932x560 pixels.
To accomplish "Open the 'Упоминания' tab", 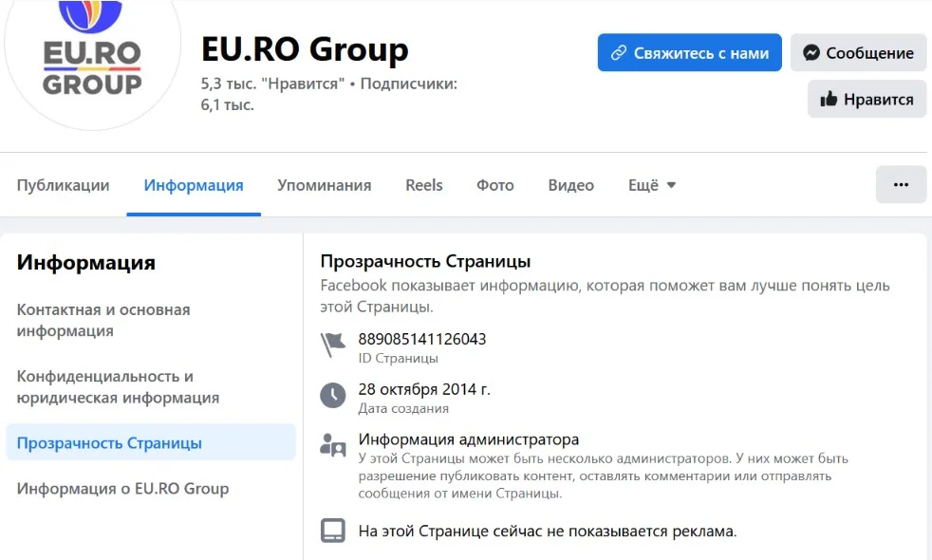I will point(325,185).
